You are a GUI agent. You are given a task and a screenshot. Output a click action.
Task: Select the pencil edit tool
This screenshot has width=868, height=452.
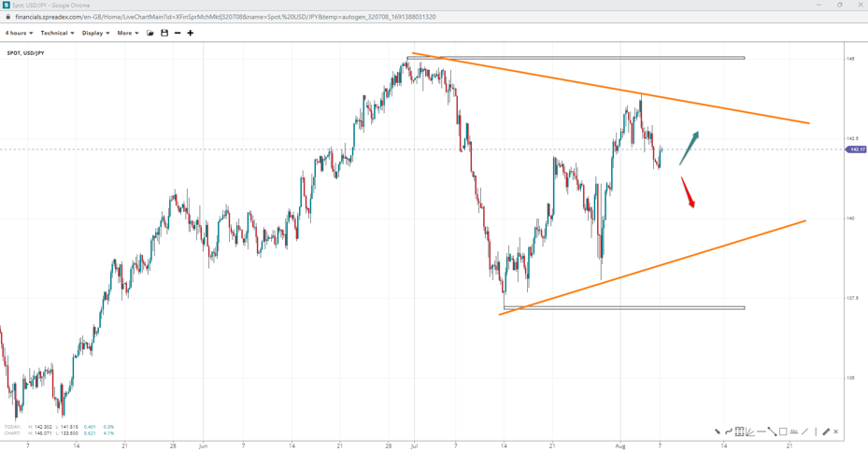click(826, 431)
